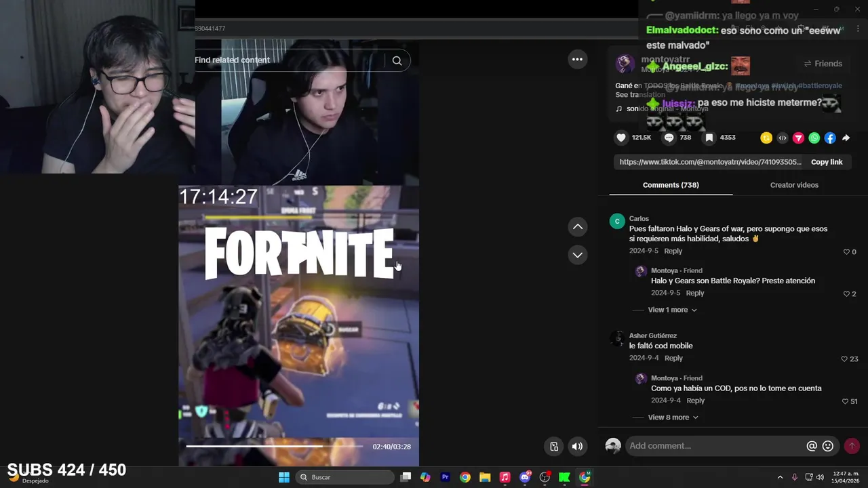Open Premiere Pro from the taskbar
The width and height of the screenshot is (868, 488).
point(445,477)
